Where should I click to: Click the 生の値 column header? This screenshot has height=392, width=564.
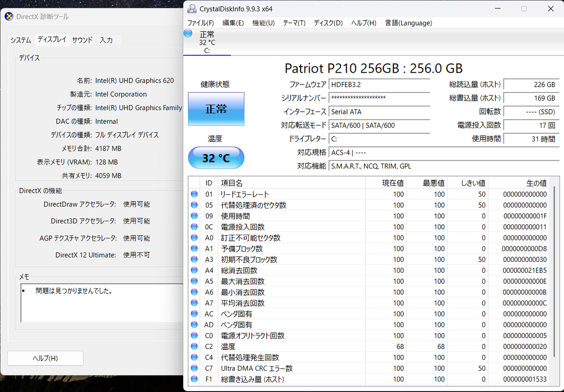tap(519, 183)
